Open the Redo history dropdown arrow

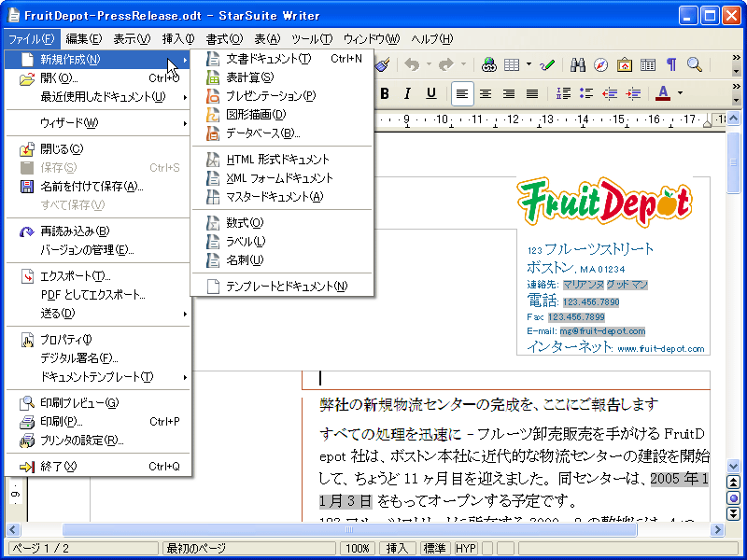coord(463,64)
